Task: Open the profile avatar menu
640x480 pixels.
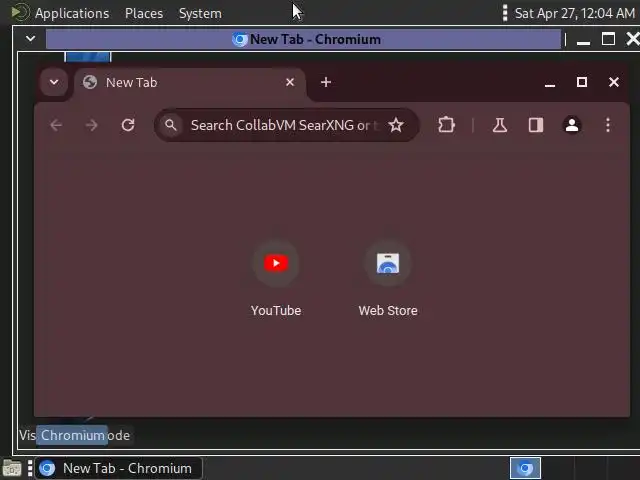Action: tap(572, 125)
